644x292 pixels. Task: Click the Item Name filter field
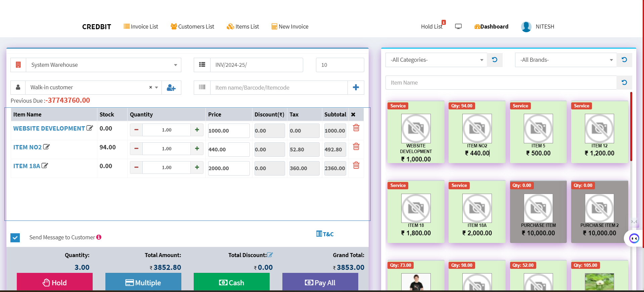coord(501,83)
